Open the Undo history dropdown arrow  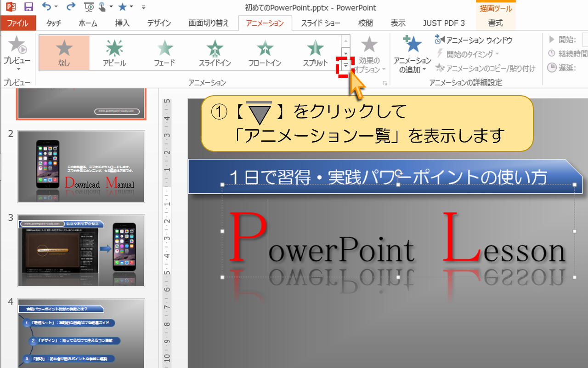(x=56, y=7)
